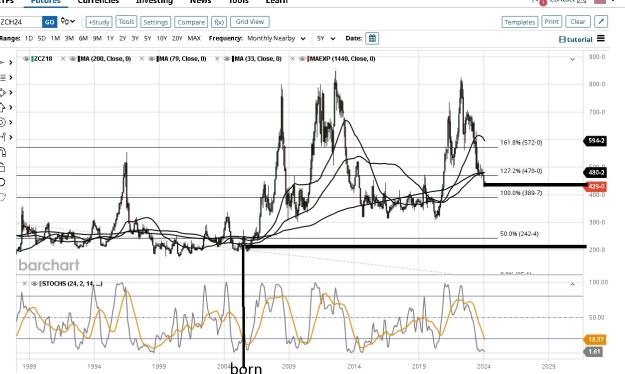Click the 161.8% (572-0) Fibonacci label
Viewport: 625px width, 374px height.
tap(521, 142)
